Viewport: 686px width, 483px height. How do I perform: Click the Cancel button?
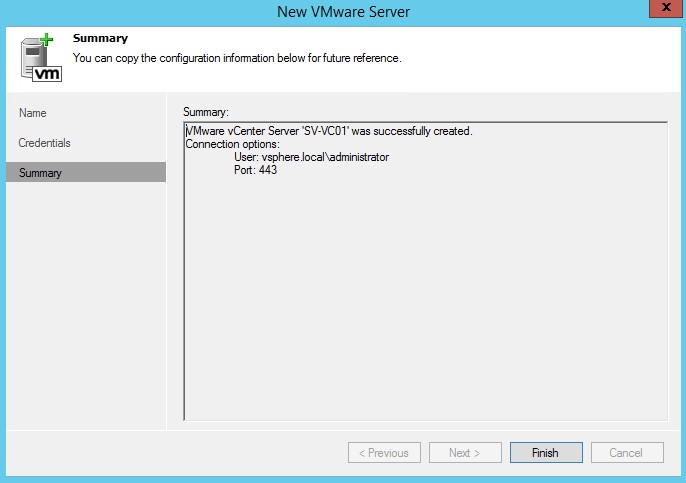[627, 452]
